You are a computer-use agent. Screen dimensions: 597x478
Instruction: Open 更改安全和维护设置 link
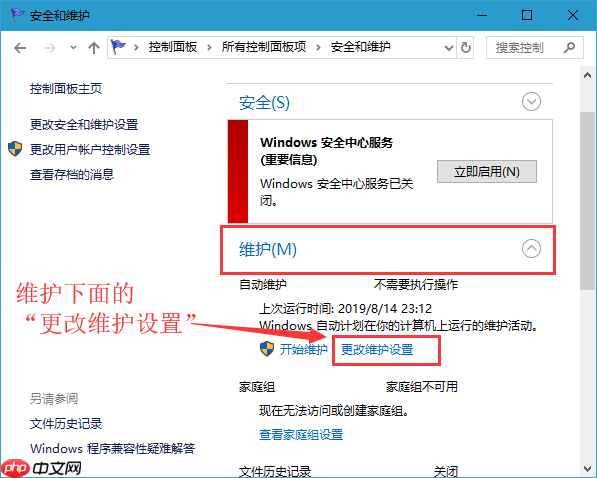pos(84,125)
